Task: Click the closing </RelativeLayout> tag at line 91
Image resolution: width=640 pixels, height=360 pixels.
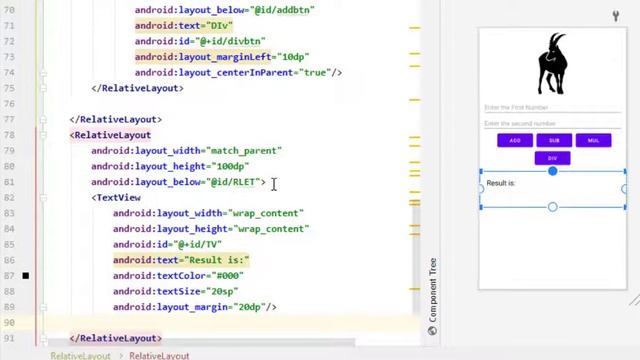Action: click(x=116, y=338)
